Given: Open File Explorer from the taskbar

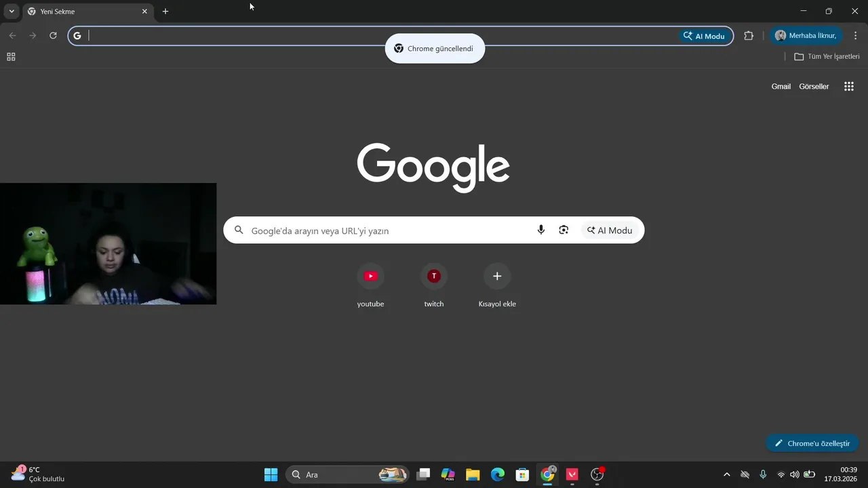Looking at the screenshot, I should click(473, 474).
